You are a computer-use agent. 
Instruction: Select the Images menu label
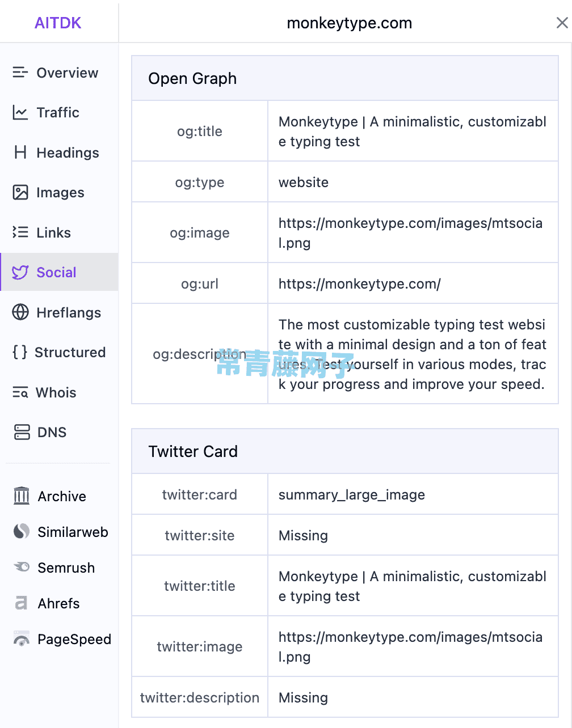point(60,192)
